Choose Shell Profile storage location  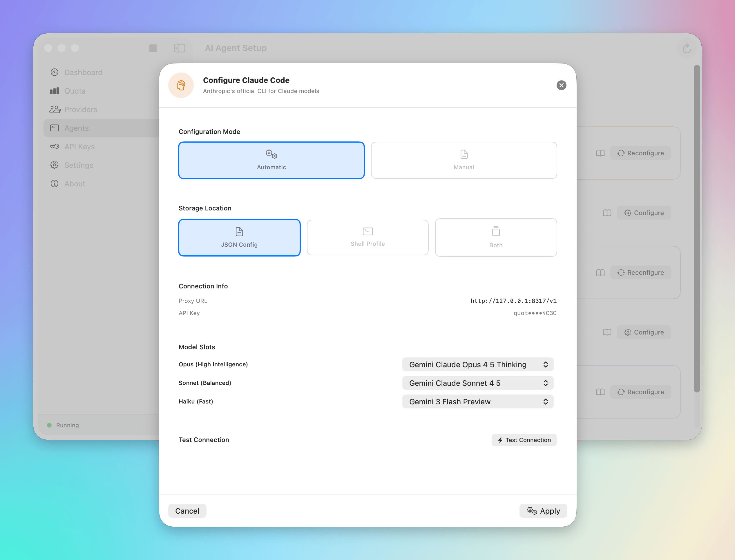[367, 237]
